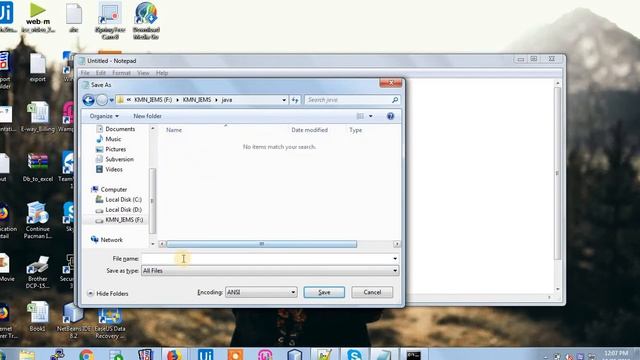Click the navigation pane vertical scrollbar
Viewport: 640px width, 360px height.
pyautogui.click(x=153, y=200)
